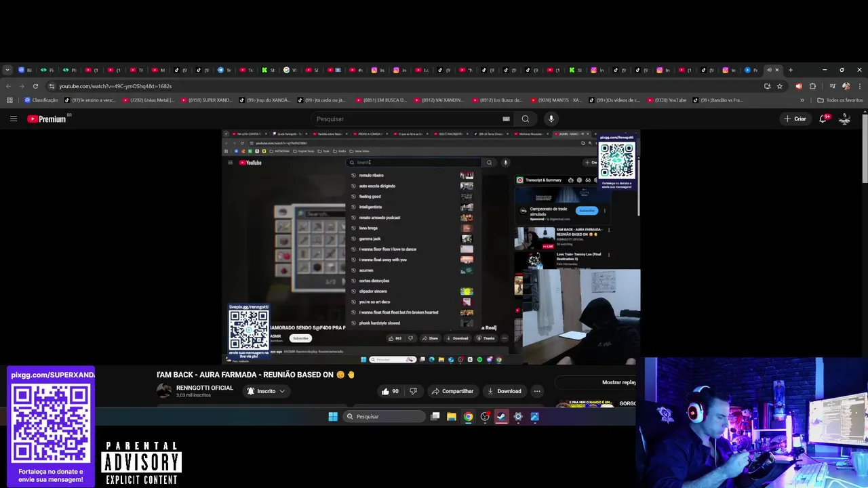
Task: Click the page's vertical scrollbar
Action: point(865,148)
